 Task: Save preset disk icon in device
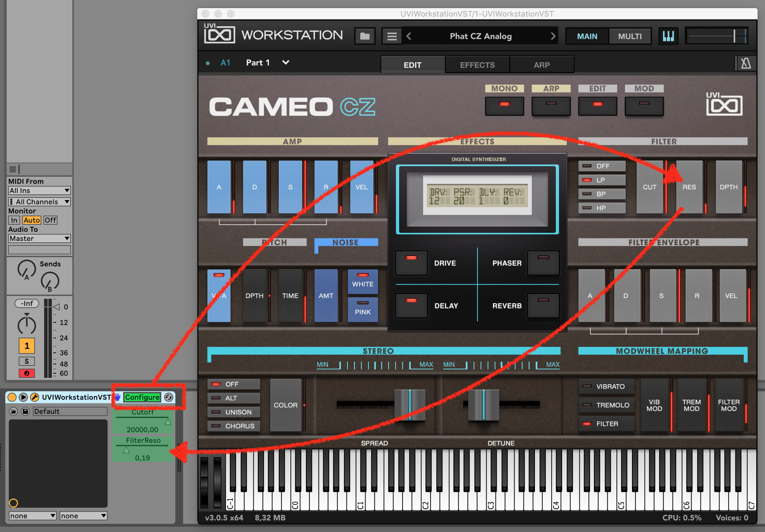pos(25,411)
